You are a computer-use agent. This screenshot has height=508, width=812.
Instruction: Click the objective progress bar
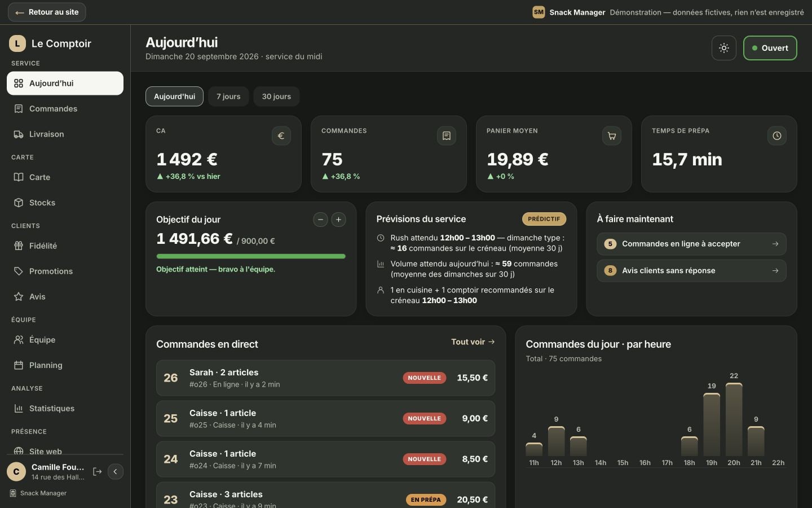(251, 256)
